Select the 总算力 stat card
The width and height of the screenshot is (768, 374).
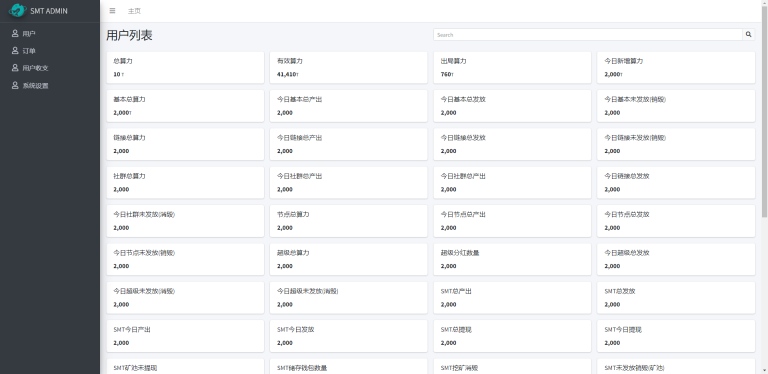pyautogui.click(x=185, y=68)
